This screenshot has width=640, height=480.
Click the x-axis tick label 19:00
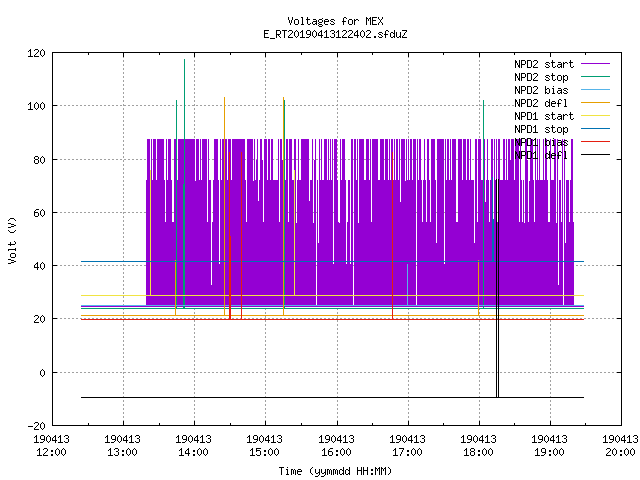(x=549, y=452)
